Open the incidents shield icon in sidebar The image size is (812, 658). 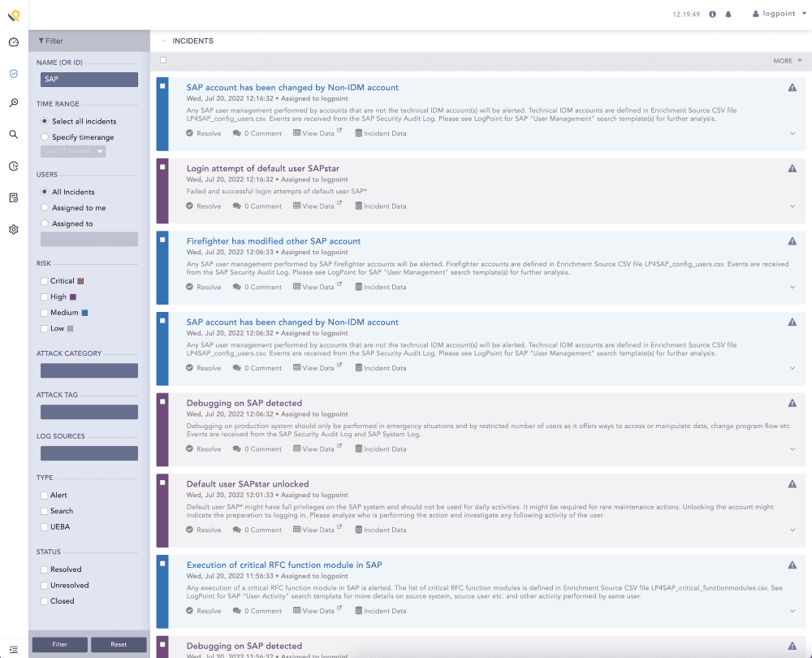[14, 74]
